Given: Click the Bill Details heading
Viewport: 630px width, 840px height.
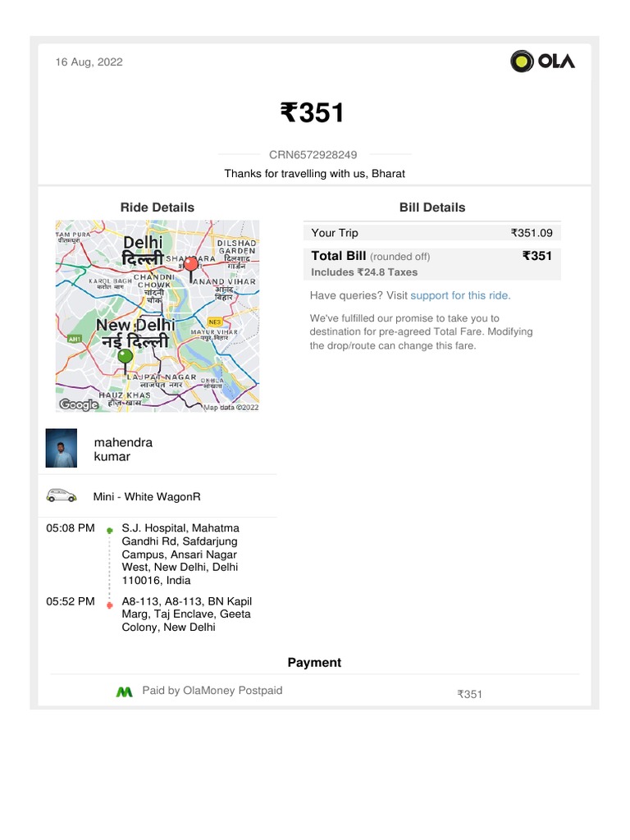Looking at the screenshot, I should coord(432,208).
